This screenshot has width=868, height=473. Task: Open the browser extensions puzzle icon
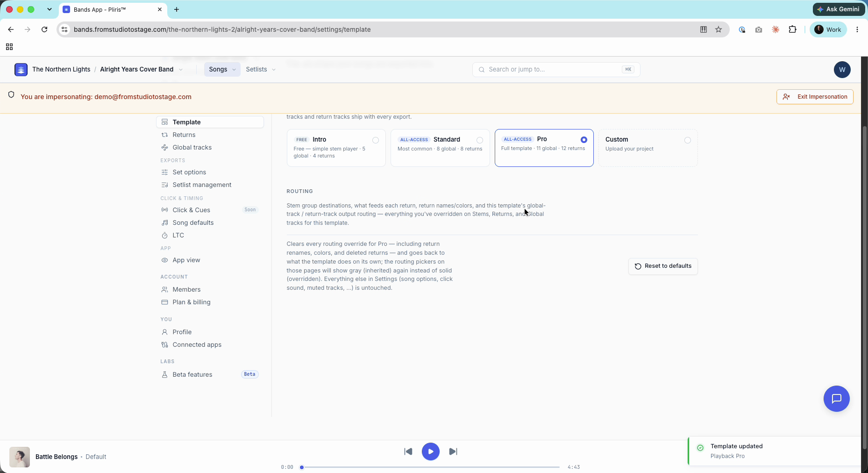click(792, 29)
